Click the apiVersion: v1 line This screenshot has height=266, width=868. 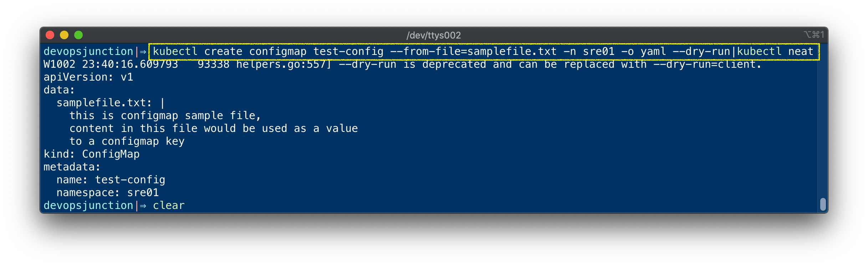coord(88,77)
